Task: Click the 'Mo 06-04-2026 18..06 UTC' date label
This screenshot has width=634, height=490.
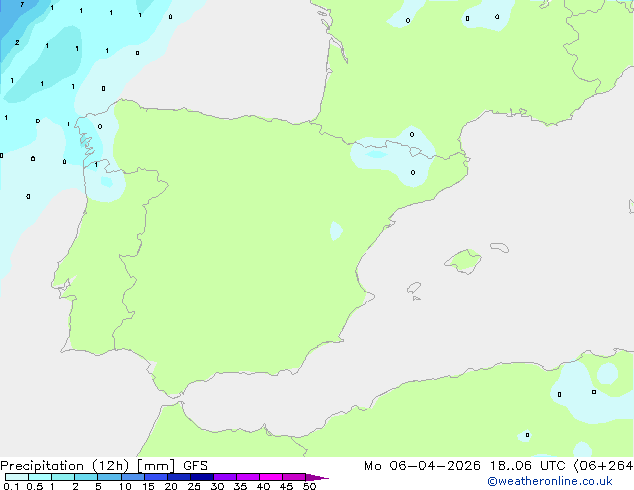Action: pos(464,466)
